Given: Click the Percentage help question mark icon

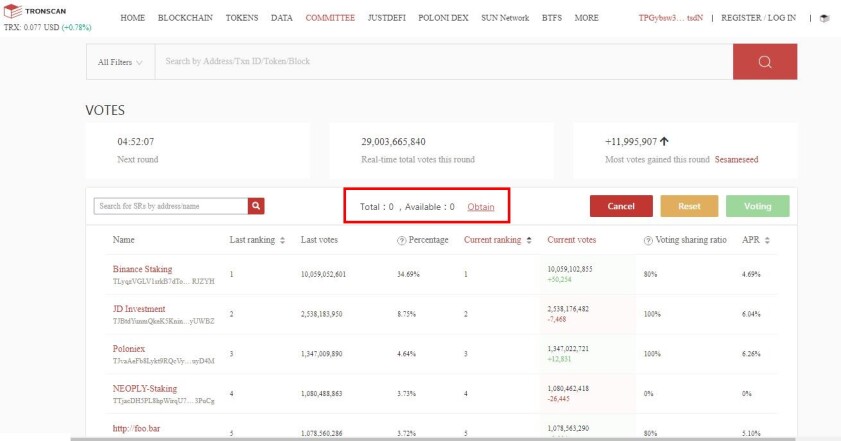Looking at the screenshot, I should point(401,240).
